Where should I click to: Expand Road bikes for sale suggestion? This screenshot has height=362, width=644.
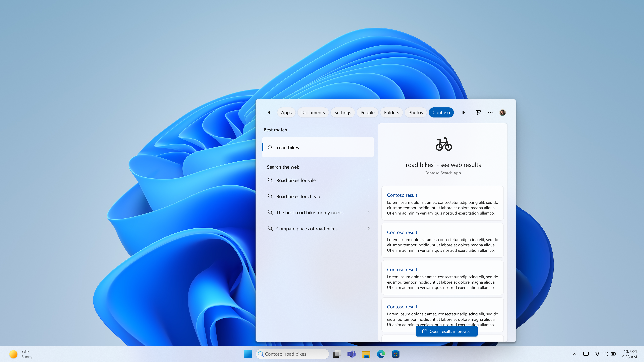(x=368, y=180)
